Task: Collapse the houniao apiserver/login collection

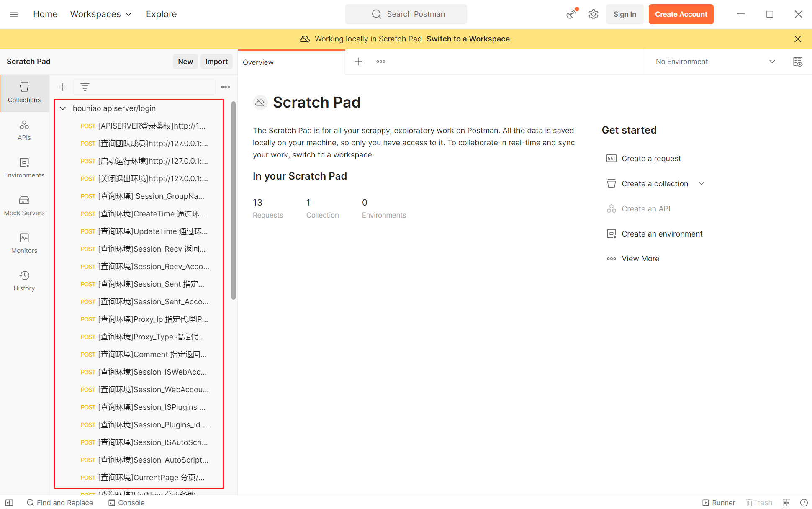Action: tap(63, 108)
